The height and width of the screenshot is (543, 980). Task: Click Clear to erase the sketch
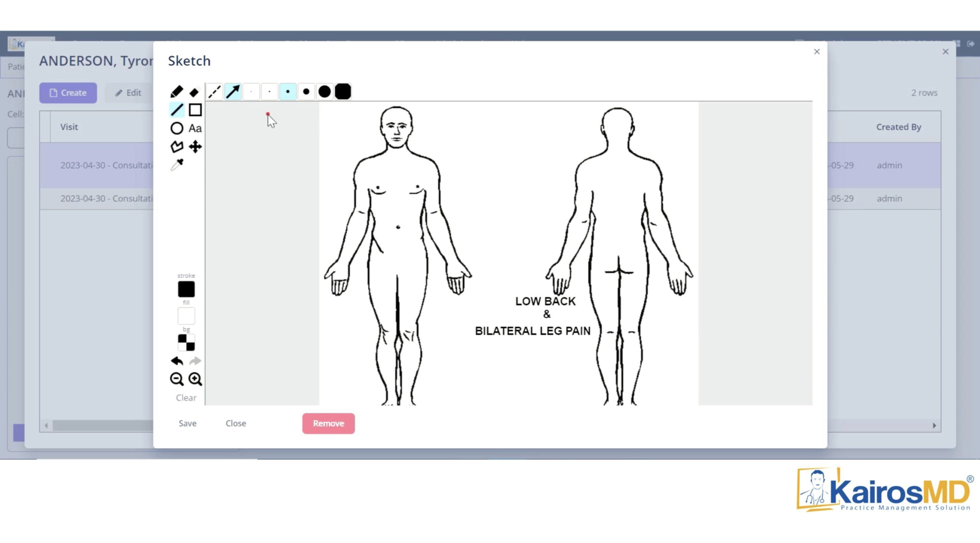click(x=186, y=398)
